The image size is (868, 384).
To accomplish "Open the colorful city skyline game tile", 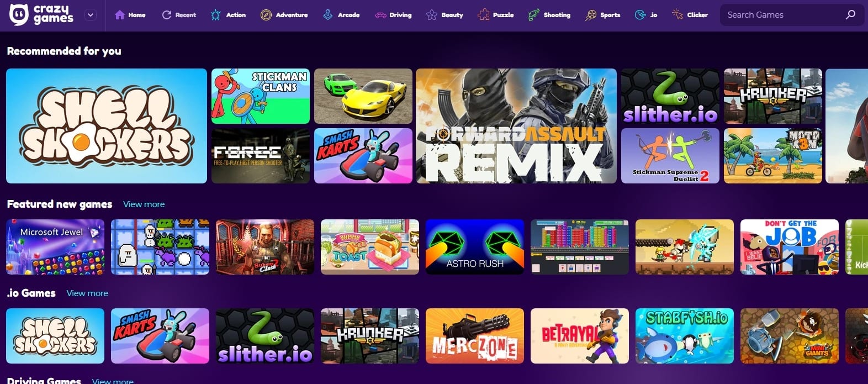I will [x=580, y=247].
